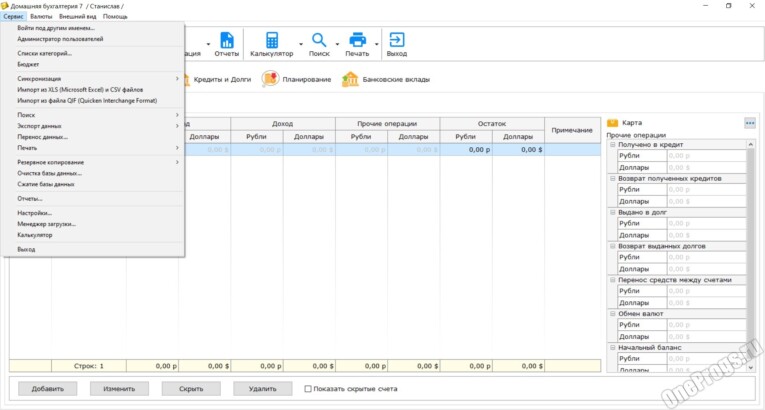Open Менеджер загрузки menu item

pyautogui.click(x=93, y=224)
